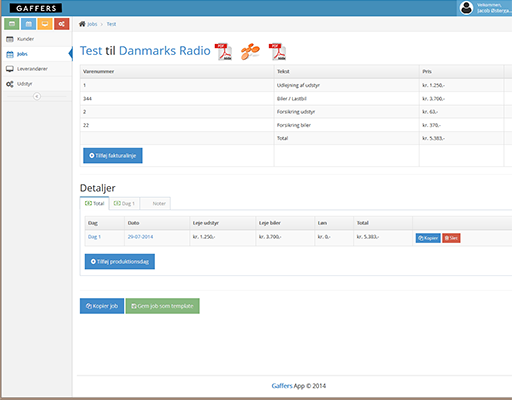512x400 pixels.
Task: Click the 'Leje udstyr' column header
Action: point(223,223)
